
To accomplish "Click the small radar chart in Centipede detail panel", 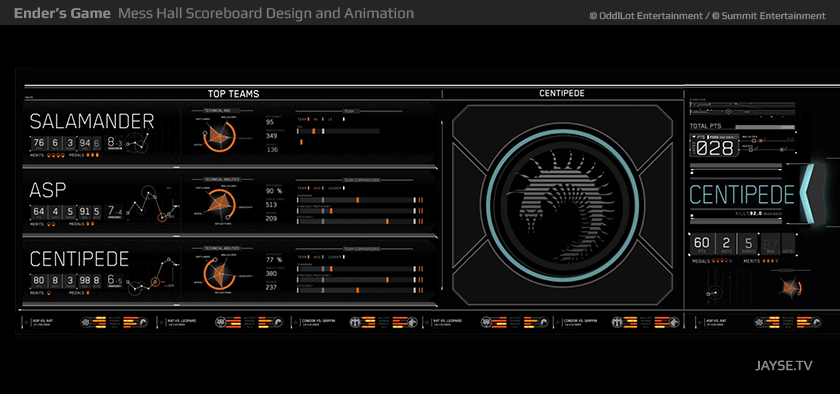I will tap(790, 288).
